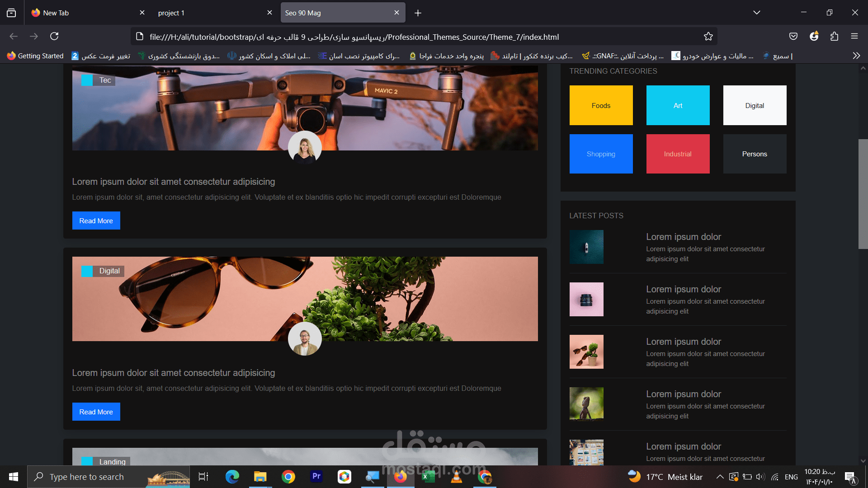Click the Tec tag on the drone image
Screen dimensions: 868x488
point(98,80)
